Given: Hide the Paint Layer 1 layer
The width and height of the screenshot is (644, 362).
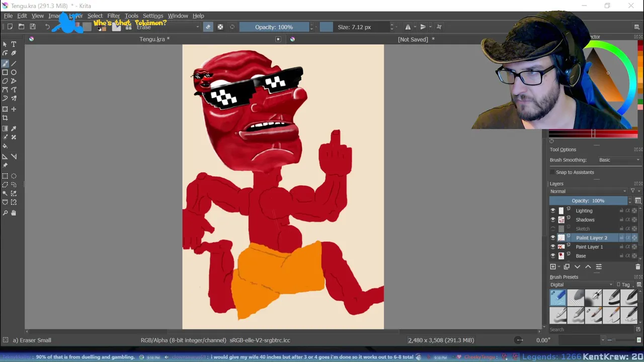Looking at the screenshot, I should (x=553, y=247).
